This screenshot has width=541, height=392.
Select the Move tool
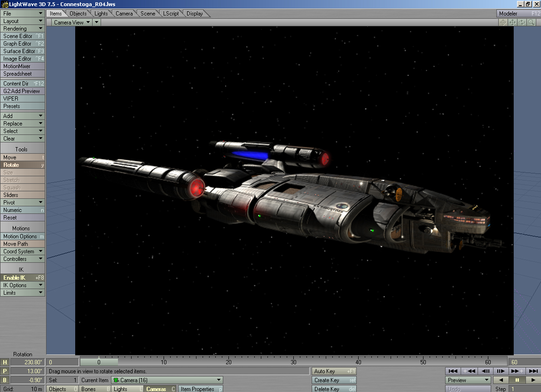[23, 157]
